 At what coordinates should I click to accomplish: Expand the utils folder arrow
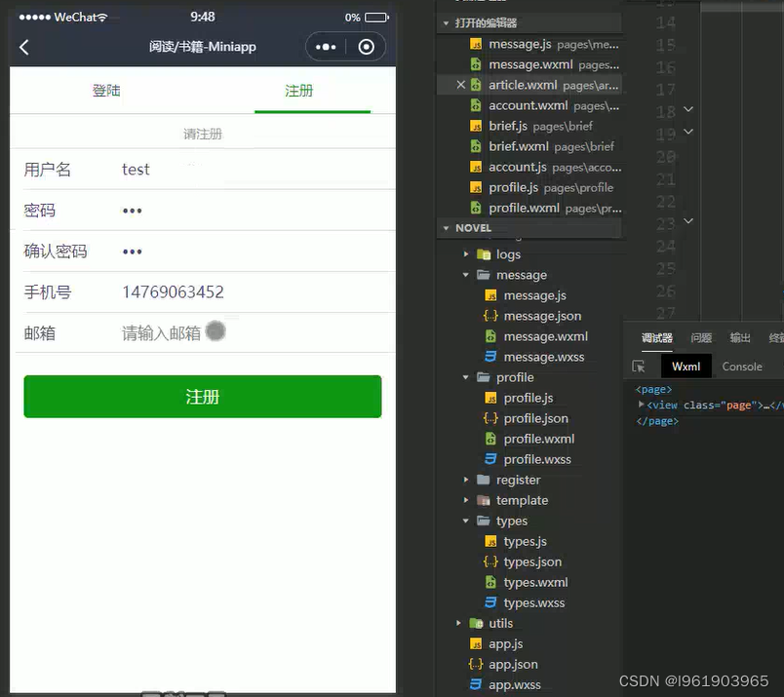(x=458, y=623)
